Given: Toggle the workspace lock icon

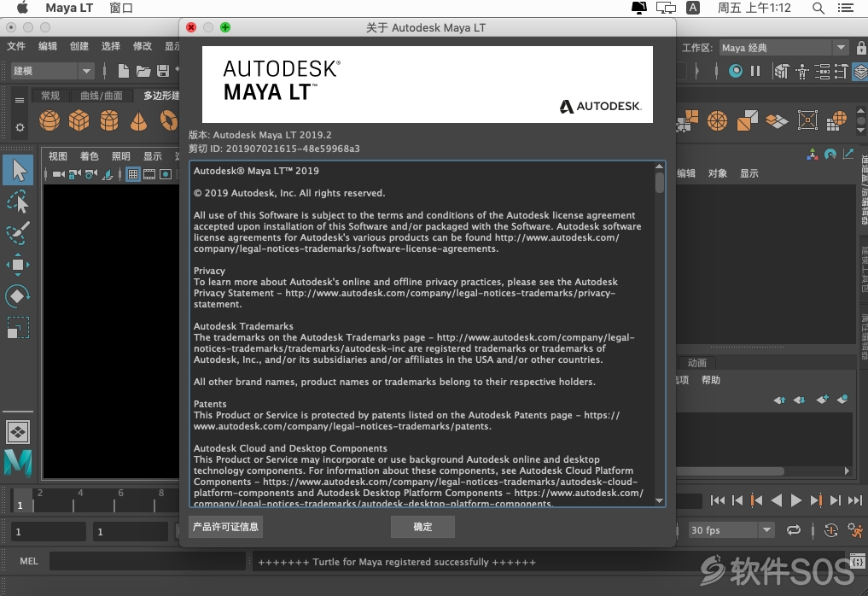Looking at the screenshot, I should [861, 47].
